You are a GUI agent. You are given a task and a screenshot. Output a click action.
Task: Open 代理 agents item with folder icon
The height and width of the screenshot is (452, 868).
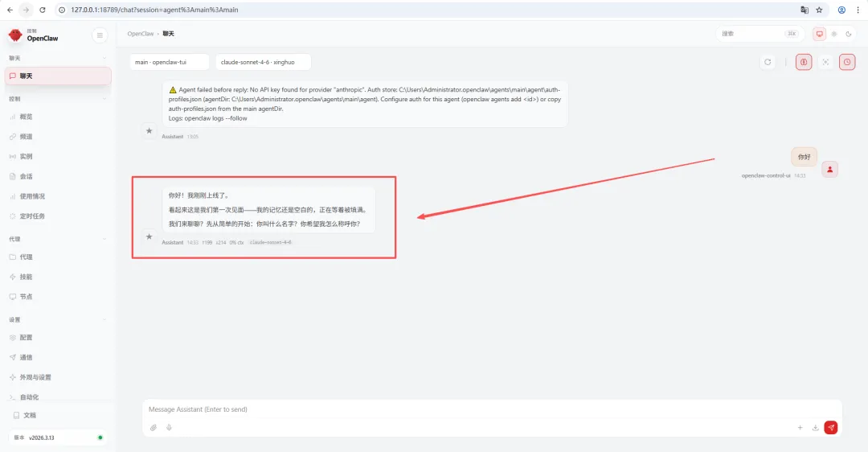tap(58, 257)
